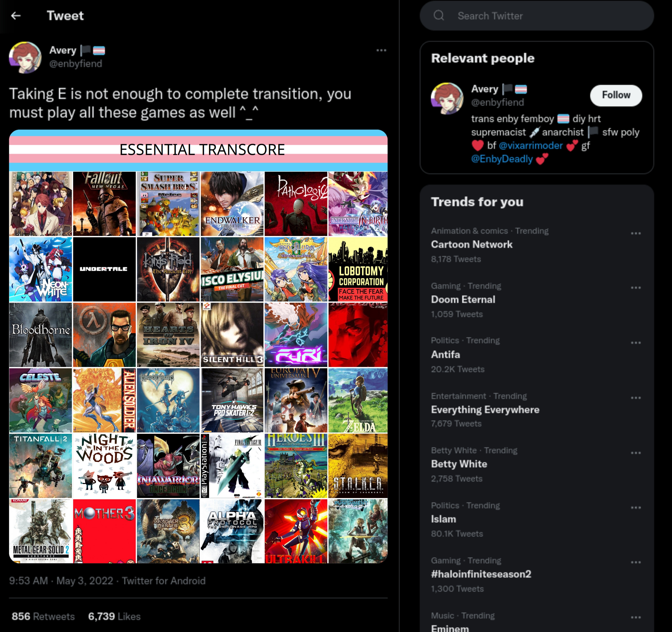Click the Night in the Woods cover
The height and width of the screenshot is (632, 672).
point(104,466)
